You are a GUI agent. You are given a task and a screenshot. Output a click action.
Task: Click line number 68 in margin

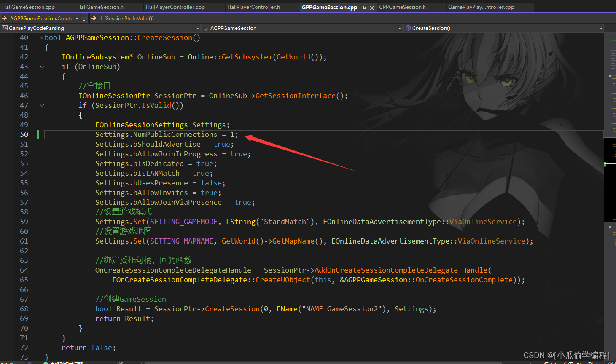[x=24, y=309]
